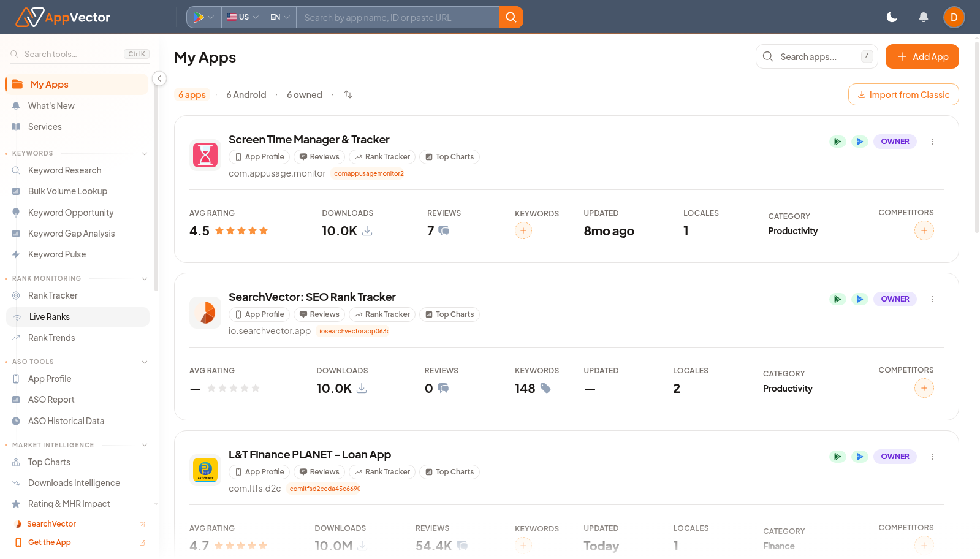Click Import from Classic button
The image size is (980, 559).
[x=903, y=94]
